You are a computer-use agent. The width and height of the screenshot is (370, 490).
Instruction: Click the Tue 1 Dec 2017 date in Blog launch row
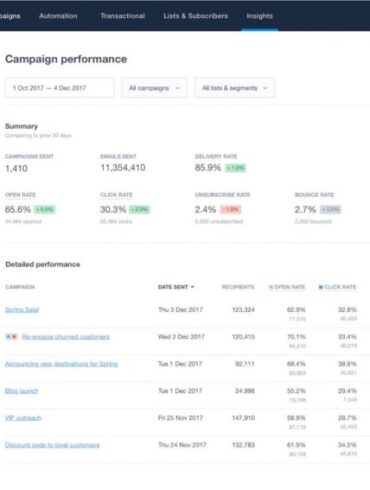pos(180,391)
